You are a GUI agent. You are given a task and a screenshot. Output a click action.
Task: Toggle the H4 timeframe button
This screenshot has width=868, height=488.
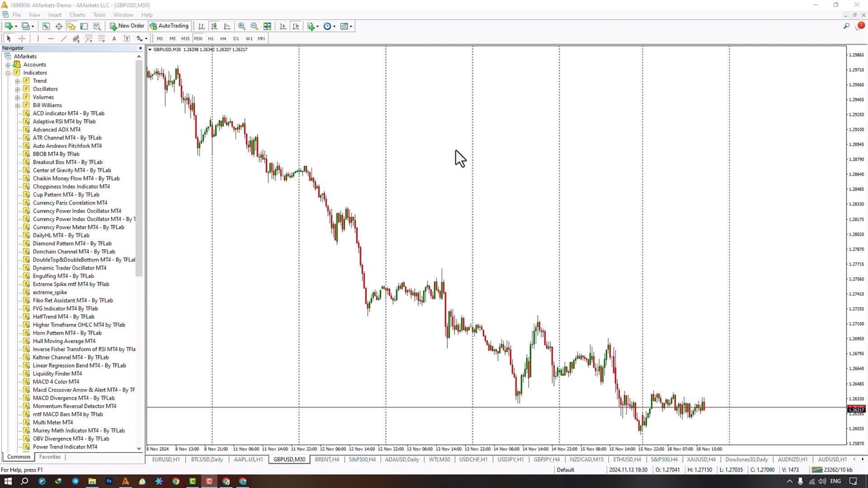[223, 39]
